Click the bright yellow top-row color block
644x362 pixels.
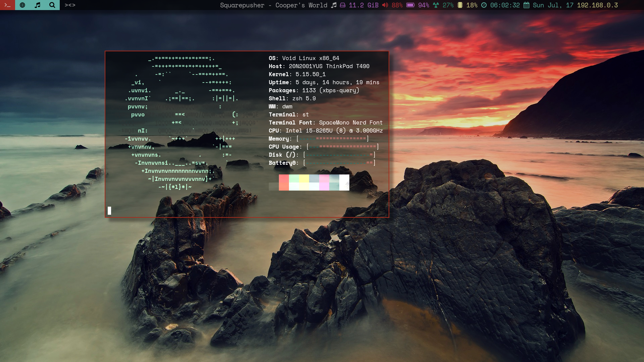304,178
